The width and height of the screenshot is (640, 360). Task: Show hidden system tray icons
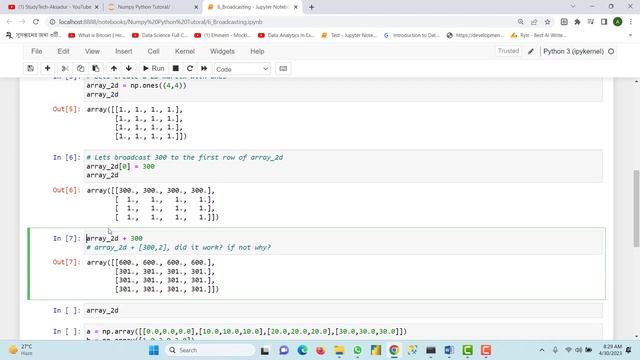point(542,350)
